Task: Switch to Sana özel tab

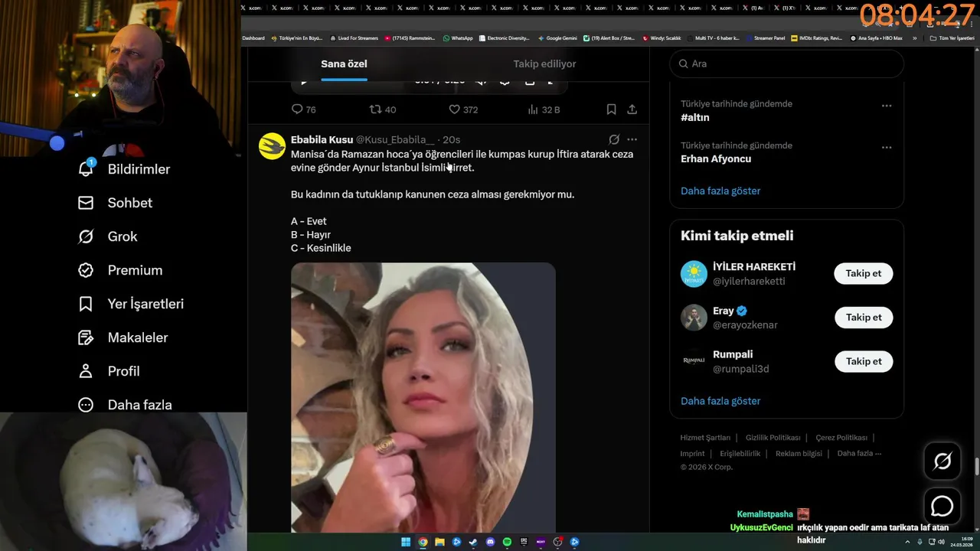Action: click(344, 64)
